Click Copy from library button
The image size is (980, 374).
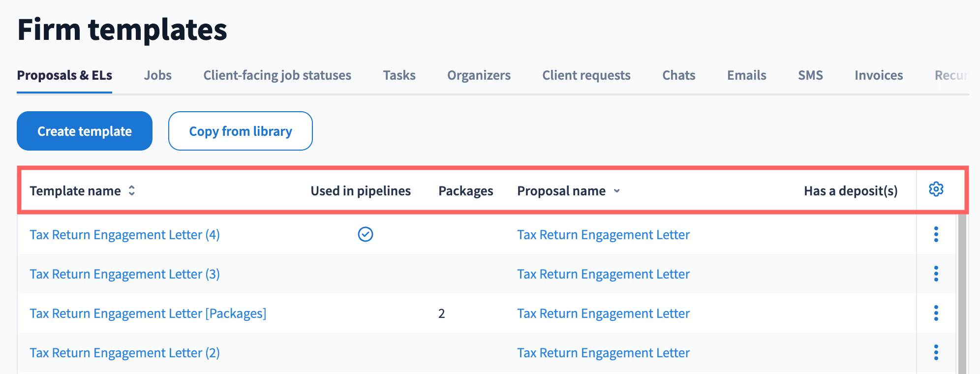click(241, 131)
